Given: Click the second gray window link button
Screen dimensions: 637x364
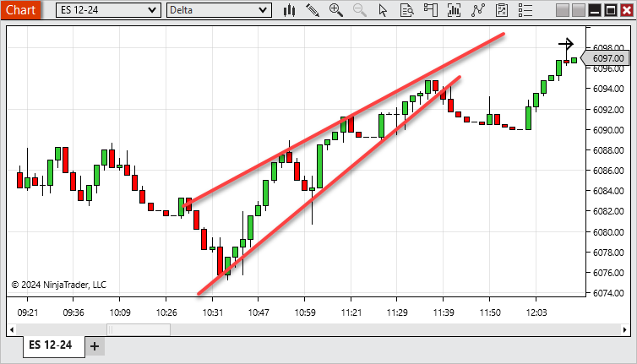Looking at the screenshot, I should click(579, 10).
